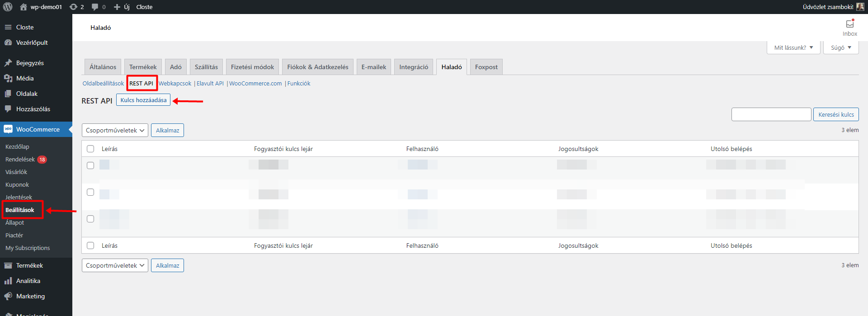Open the top Csoportműveletek dropdown
Image resolution: width=868 pixels, height=316 pixels.
(115, 130)
